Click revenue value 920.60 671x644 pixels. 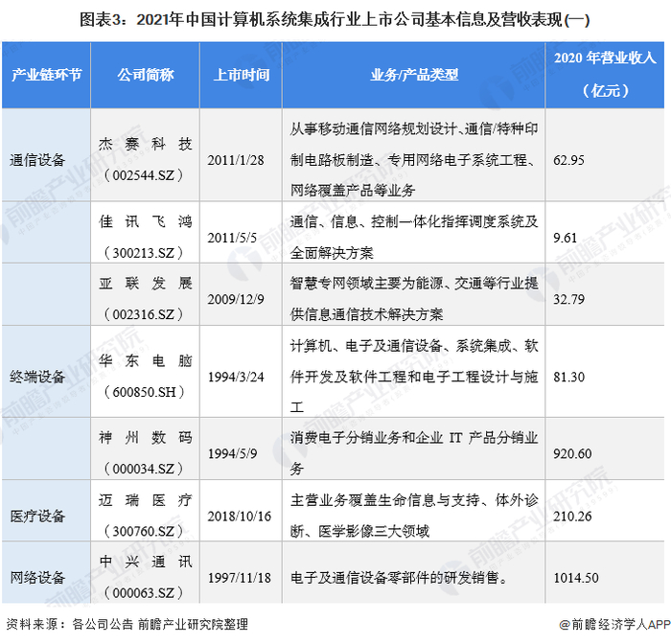point(572,453)
